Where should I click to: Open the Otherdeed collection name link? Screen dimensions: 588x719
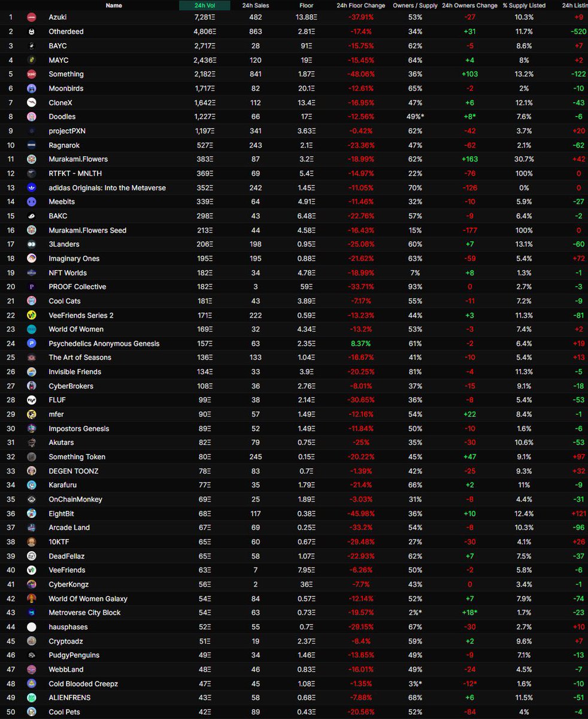[x=66, y=31]
